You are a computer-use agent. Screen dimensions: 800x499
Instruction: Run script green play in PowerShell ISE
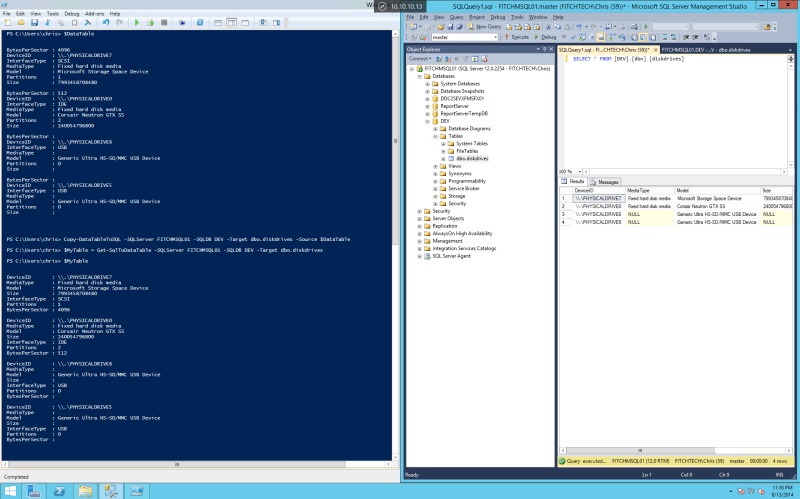(x=137, y=23)
